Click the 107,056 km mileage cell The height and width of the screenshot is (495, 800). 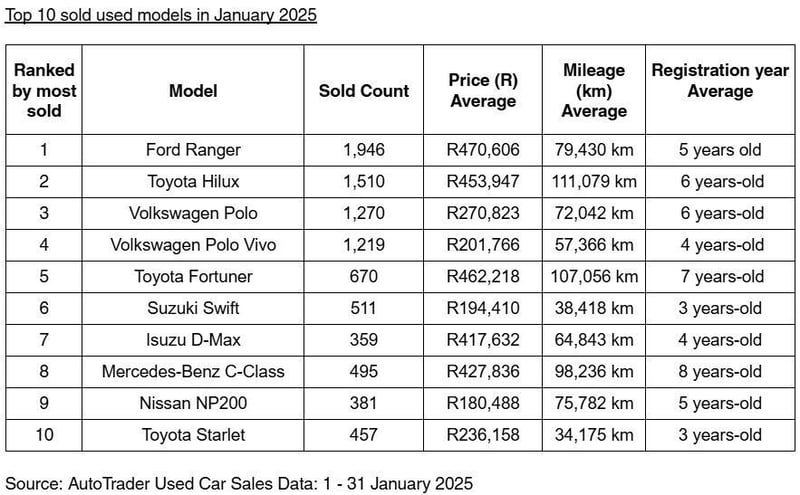[594, 276]
